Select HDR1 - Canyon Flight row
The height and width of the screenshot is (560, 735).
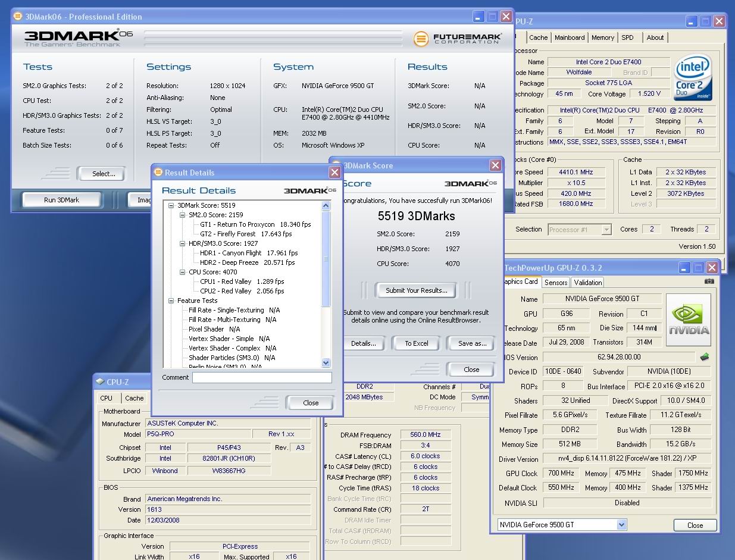249,253
